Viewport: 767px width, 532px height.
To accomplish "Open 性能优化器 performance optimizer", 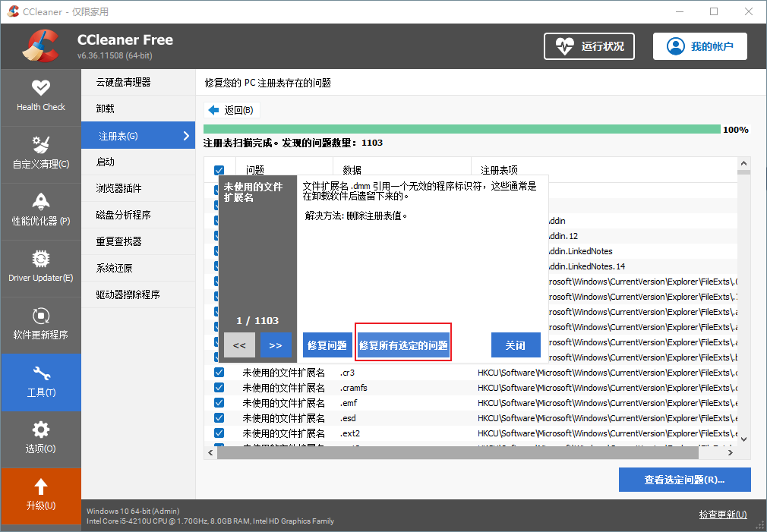I will (x=40, y=212).
